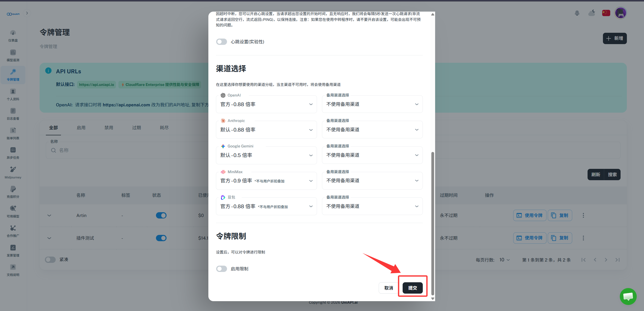Select 令牌管理 key icon in sidebar
The width and height of the screenshot is (644, 311).
coord(13,75)
